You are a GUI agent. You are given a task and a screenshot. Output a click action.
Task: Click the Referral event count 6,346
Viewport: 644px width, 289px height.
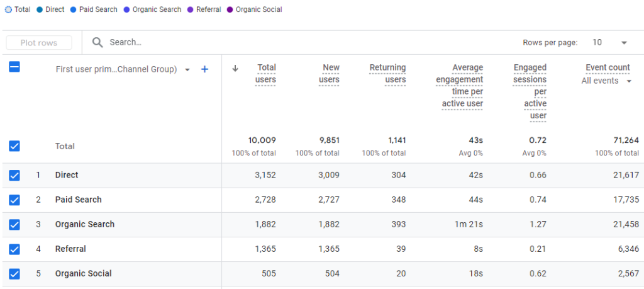click(x=628, y=249)
